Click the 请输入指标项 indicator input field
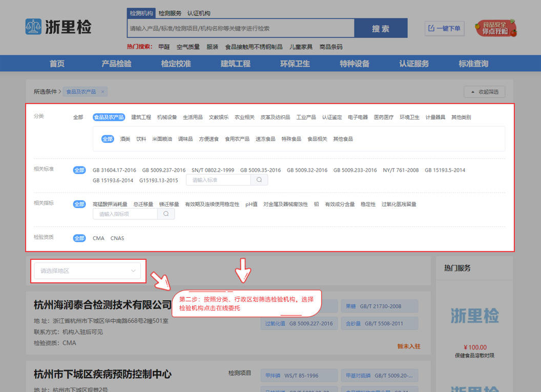 [125, 214]
